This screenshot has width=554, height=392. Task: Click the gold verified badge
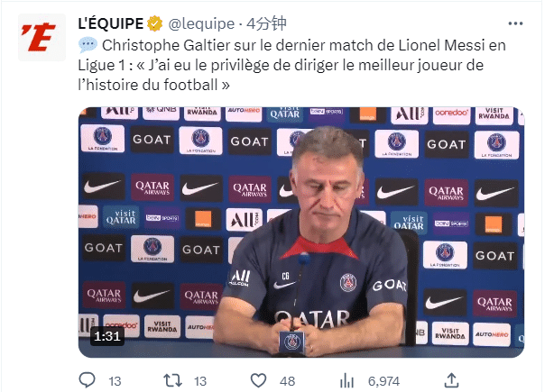click(154, 21)
